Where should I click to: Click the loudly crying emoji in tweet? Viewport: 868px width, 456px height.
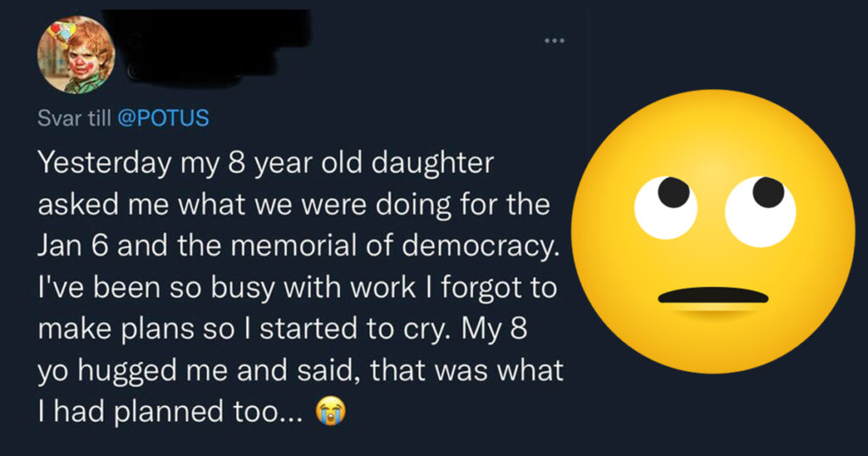point(331,412)
